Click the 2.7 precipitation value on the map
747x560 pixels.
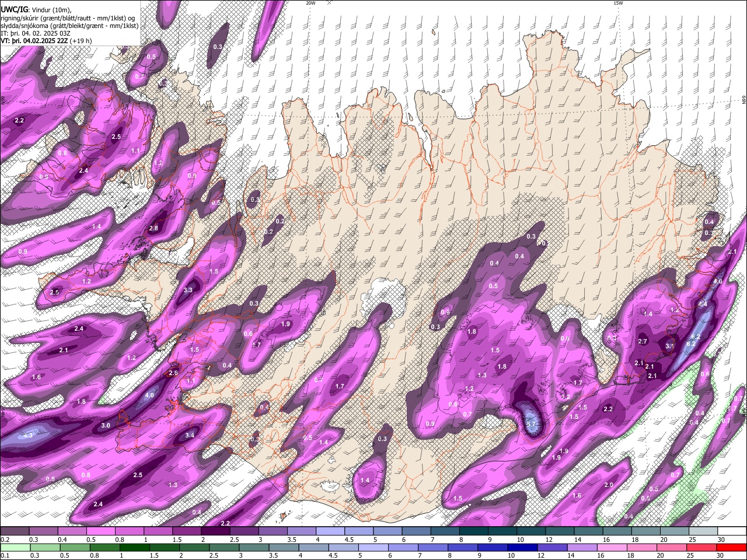(643, 341)
